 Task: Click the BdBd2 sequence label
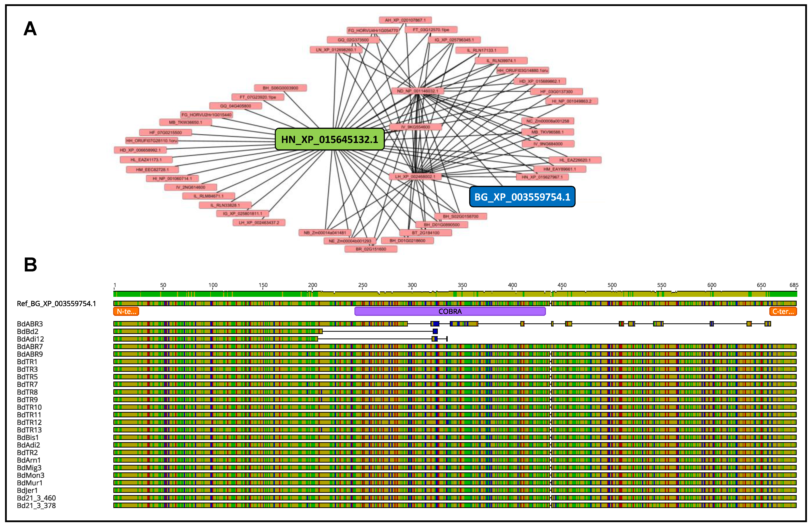(28, 332)
